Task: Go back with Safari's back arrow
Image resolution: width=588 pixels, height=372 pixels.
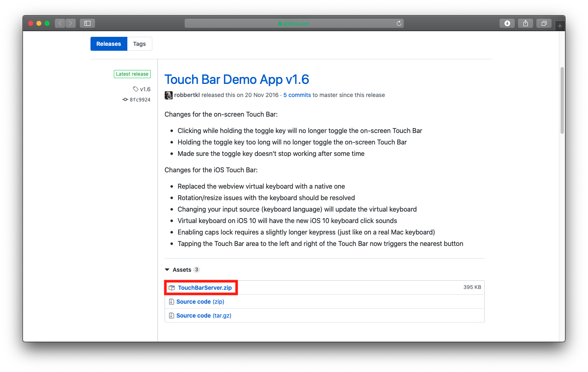Action: pyautogui.click(x=60, y=23)
